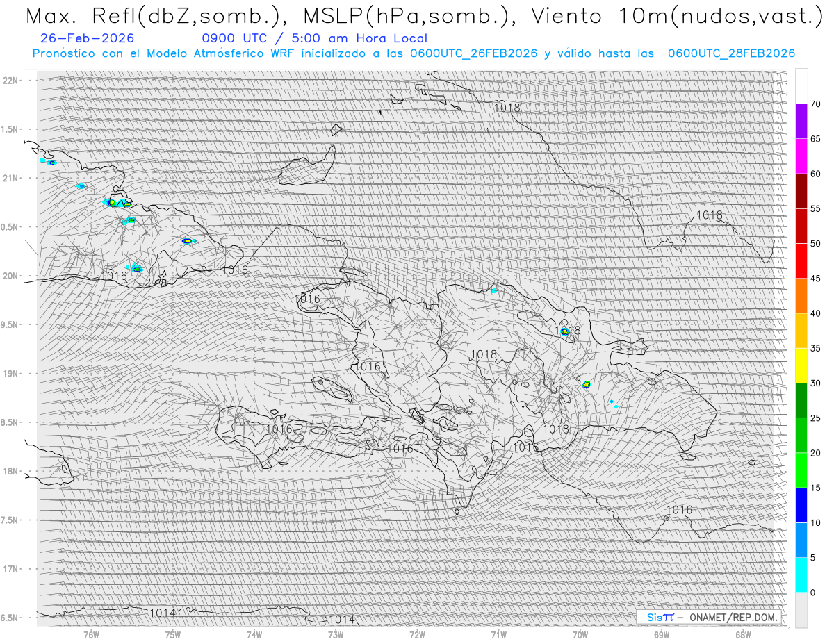Click the "18N" latitude axis label
The width and height of the screenshot is (834, 644).
(x=10, y=472)
